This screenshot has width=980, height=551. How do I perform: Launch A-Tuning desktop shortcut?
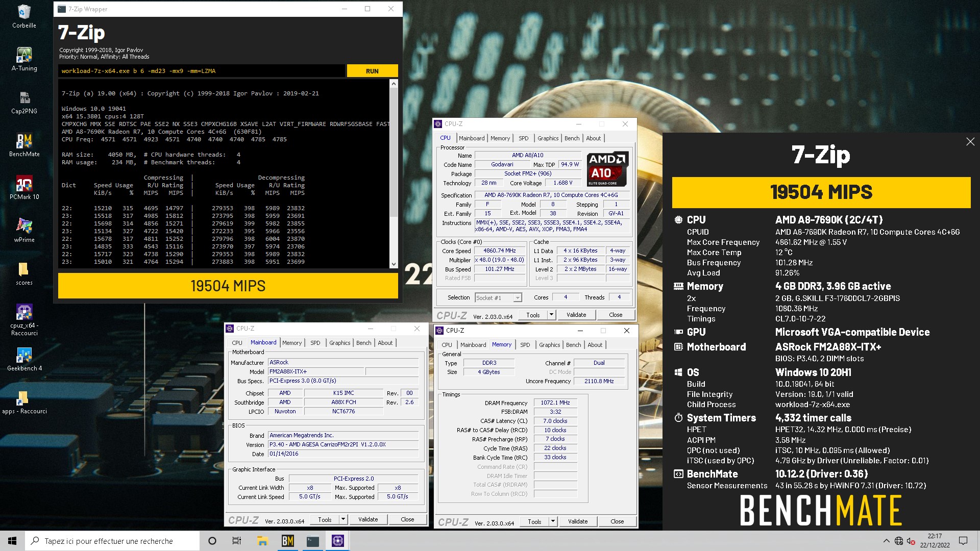(24, 59)
